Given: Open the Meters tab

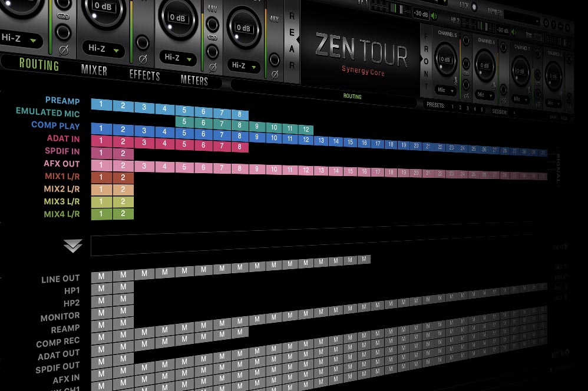Looking at the screenshot, I should pyautogui.click(x=194, y=80).
